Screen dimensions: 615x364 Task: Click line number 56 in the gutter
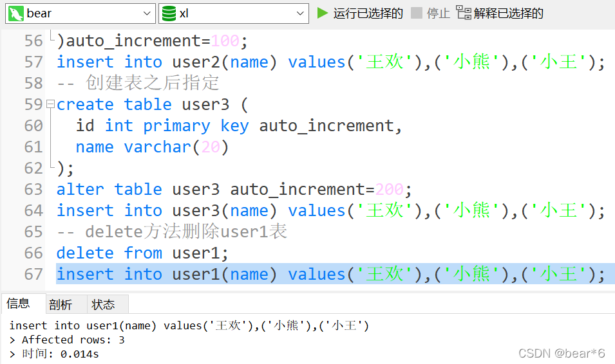33,41
